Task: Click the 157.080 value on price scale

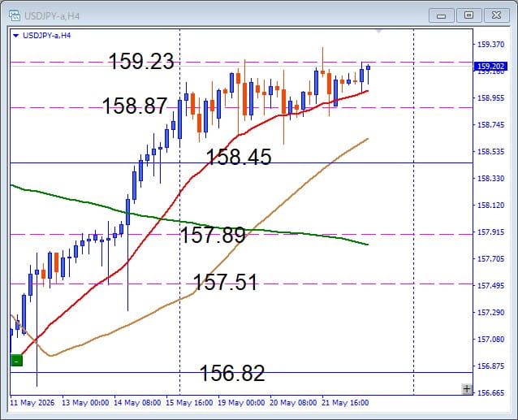Action: point(491,340)
